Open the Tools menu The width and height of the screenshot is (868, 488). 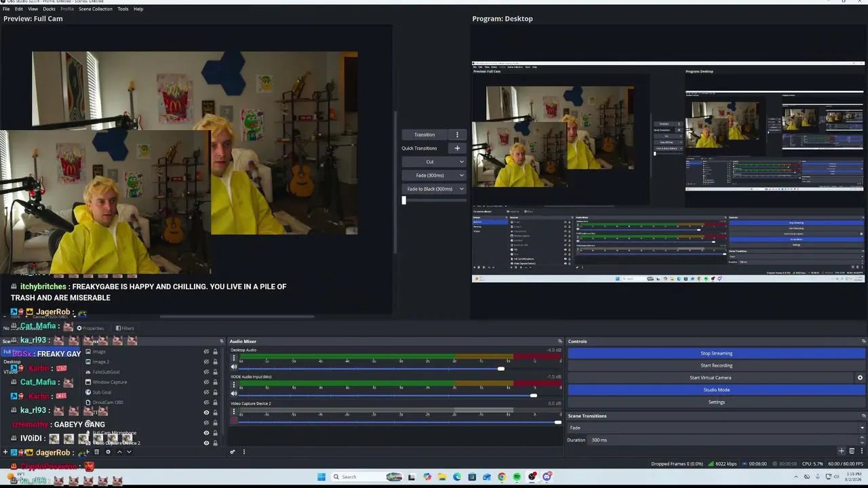[x=123, y=9]
